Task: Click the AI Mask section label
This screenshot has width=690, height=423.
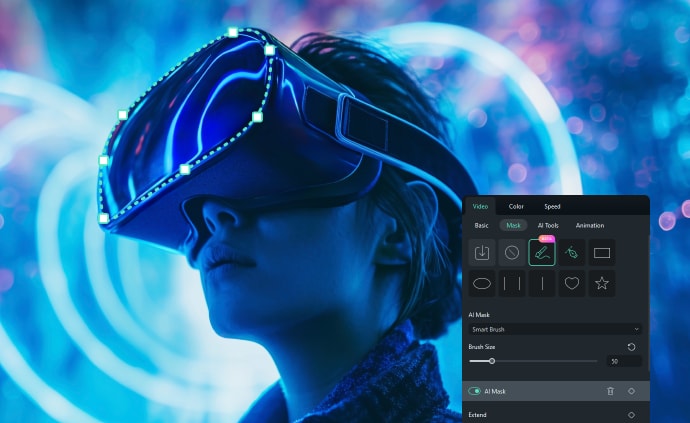Action: (x=479, y=315)
